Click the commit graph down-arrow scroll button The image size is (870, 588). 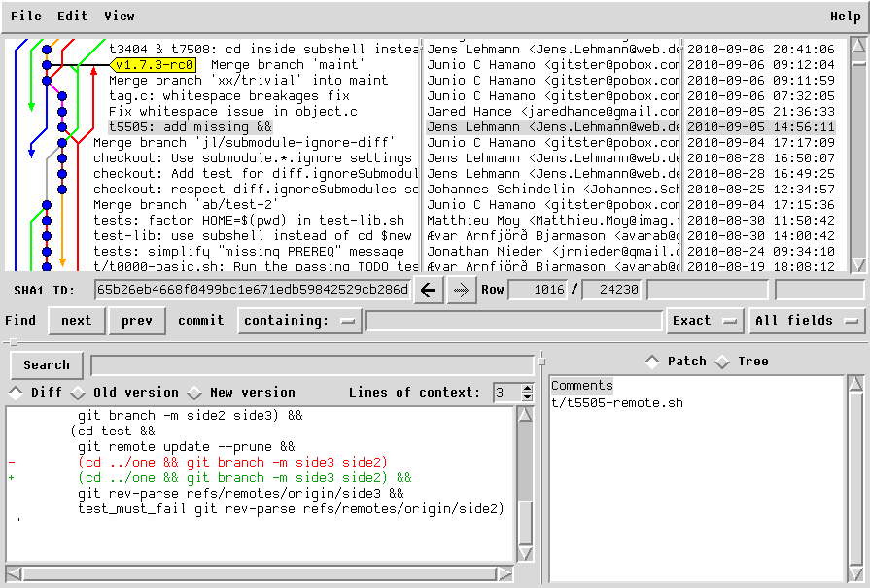(x=858, y=264)
